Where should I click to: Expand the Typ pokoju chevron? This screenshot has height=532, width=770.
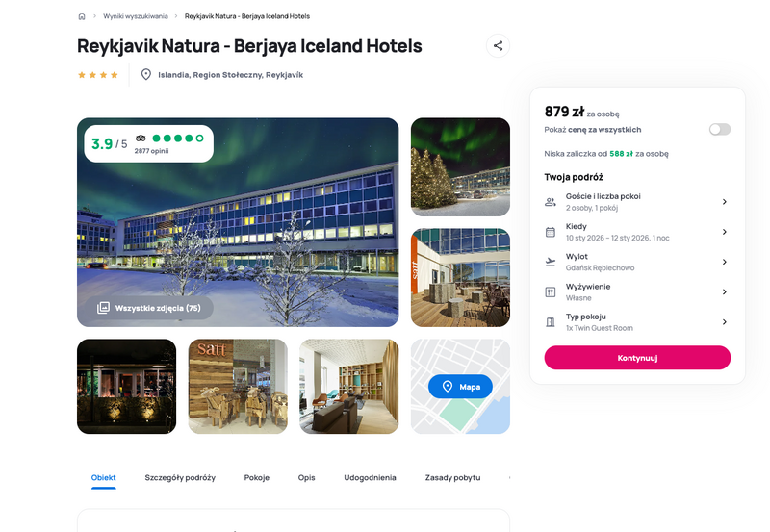(x=725, y=322)
